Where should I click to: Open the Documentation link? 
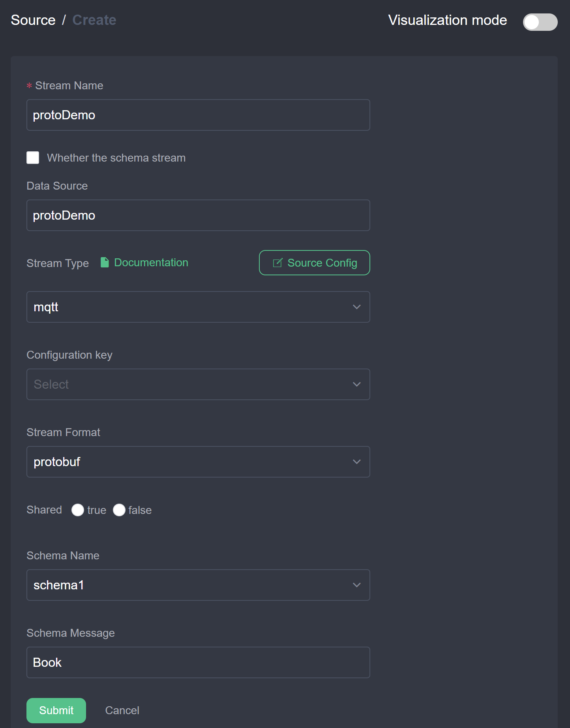(151, 263)
